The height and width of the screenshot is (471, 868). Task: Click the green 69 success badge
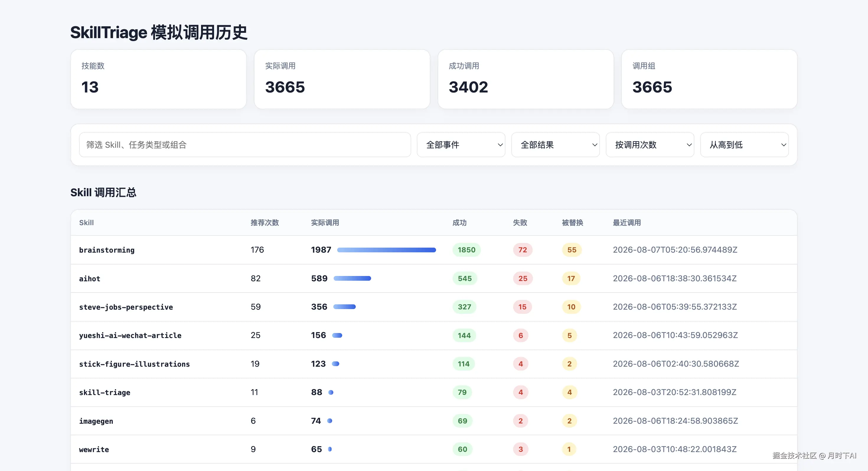pos(462,421)
